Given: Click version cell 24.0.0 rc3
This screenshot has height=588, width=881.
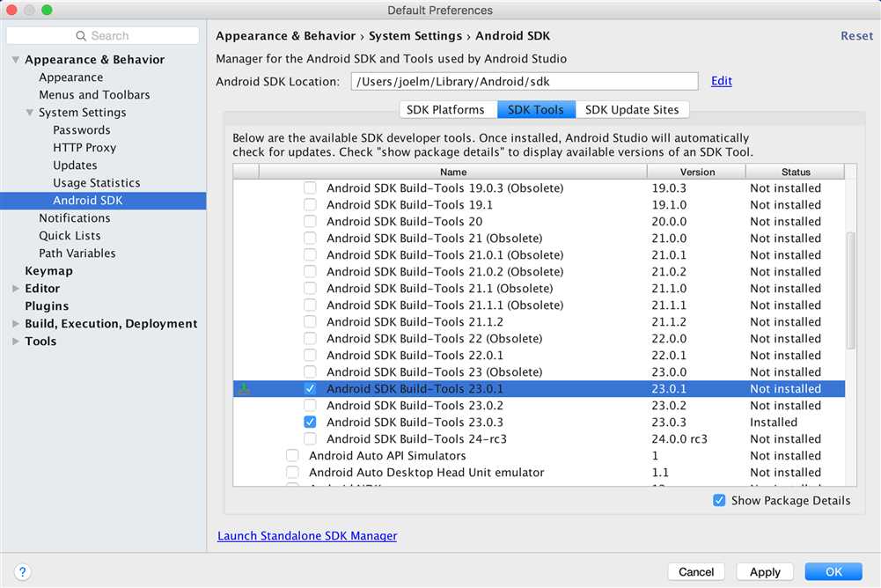Looking at the screenshot, I should tap(679, 439).
